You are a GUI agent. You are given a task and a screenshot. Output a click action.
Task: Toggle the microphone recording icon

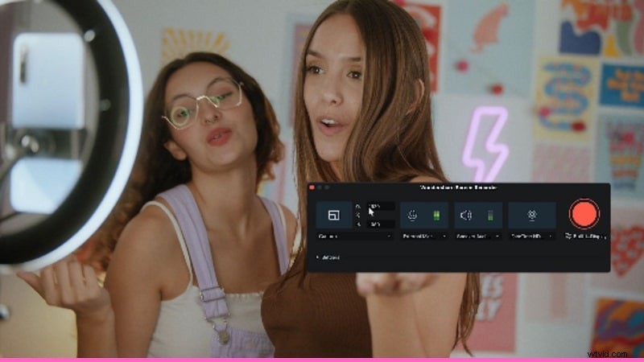pos(412,215)
